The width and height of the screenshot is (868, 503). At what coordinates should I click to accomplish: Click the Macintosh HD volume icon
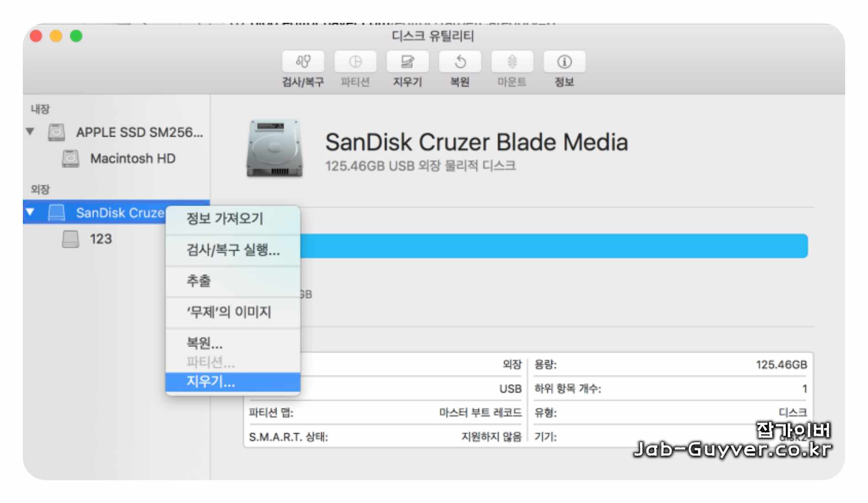(x=70, y=159)
